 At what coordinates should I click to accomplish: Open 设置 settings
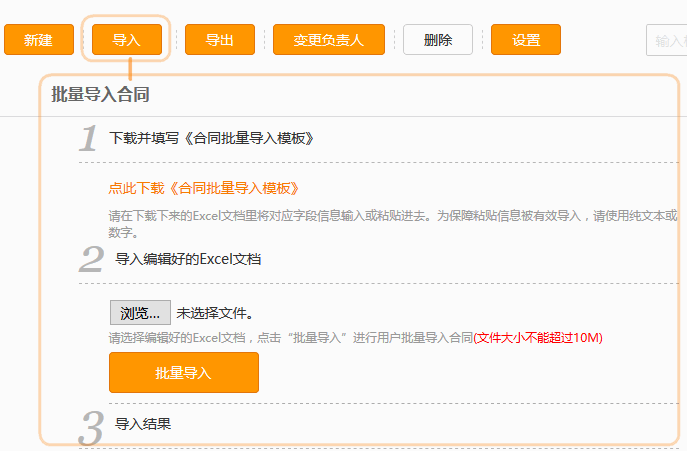(x=526, y=40)
